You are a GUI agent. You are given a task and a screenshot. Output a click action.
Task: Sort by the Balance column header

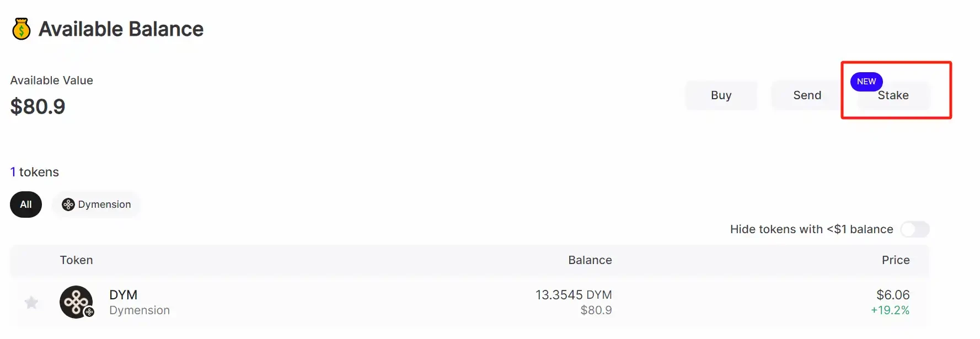coord(590,260)
